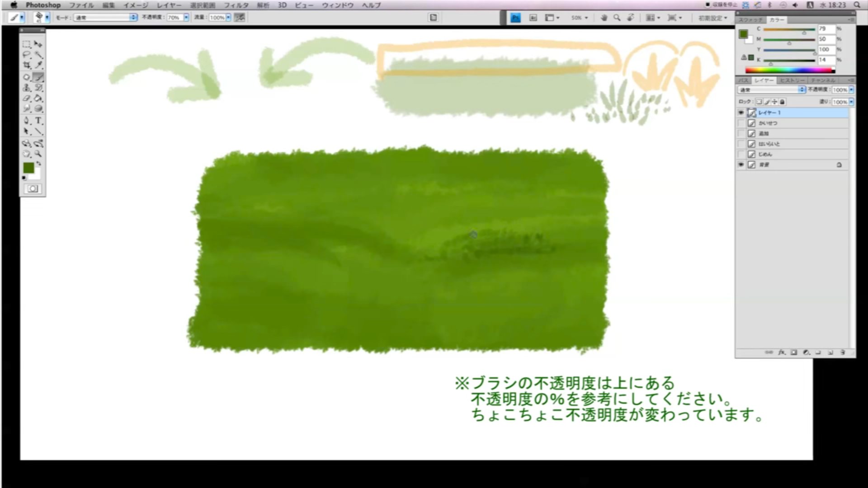Open 50% zoom level dropdown
Screen dimensions: 868x488
click(x=580, y=18)
